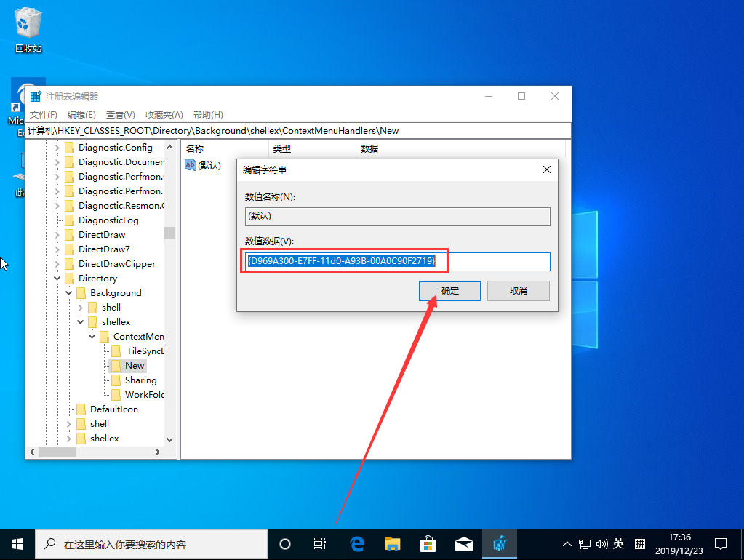Click the registry path address bar
This screenshot has width=744, height=560.
point(291,131)
